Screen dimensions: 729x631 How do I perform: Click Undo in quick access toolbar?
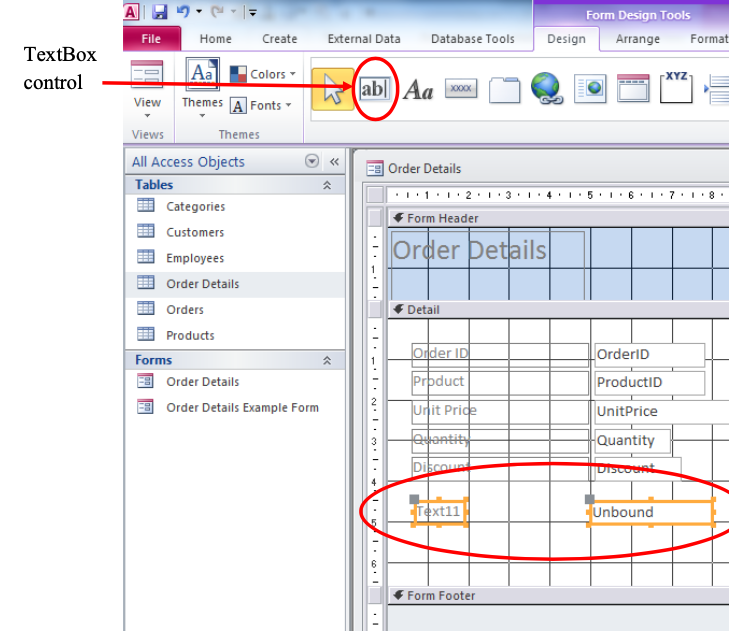(x=183, y=12)
